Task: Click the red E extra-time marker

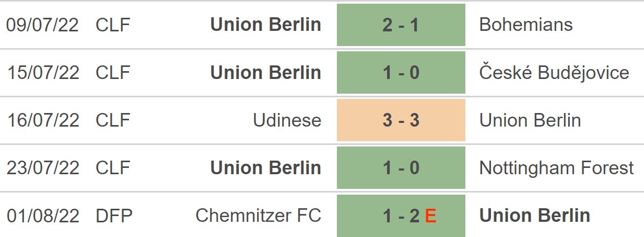Action: pos(430,216)
